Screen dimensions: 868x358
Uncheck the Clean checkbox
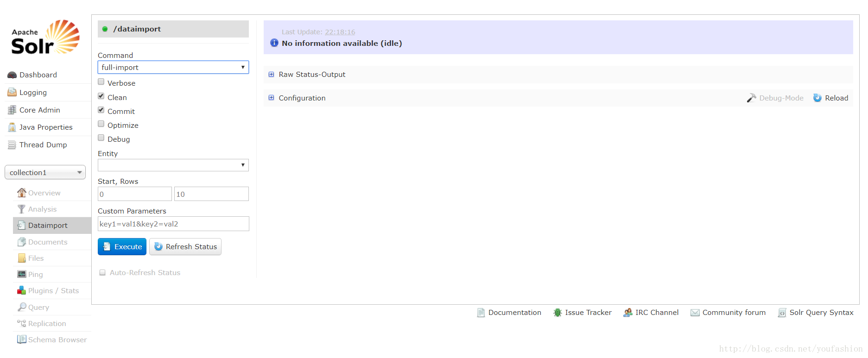tap(101, 96)
